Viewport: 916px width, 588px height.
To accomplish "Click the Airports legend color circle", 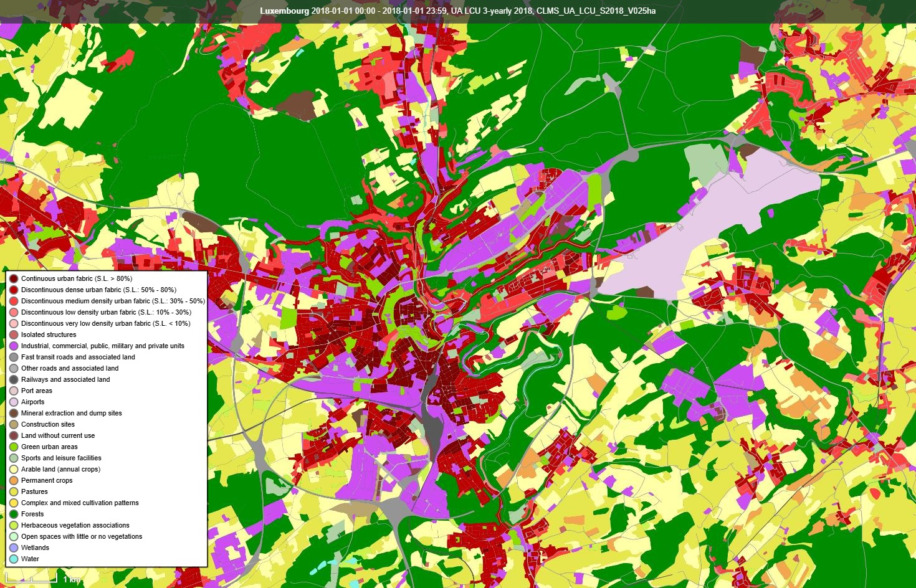I will point(14,402).
